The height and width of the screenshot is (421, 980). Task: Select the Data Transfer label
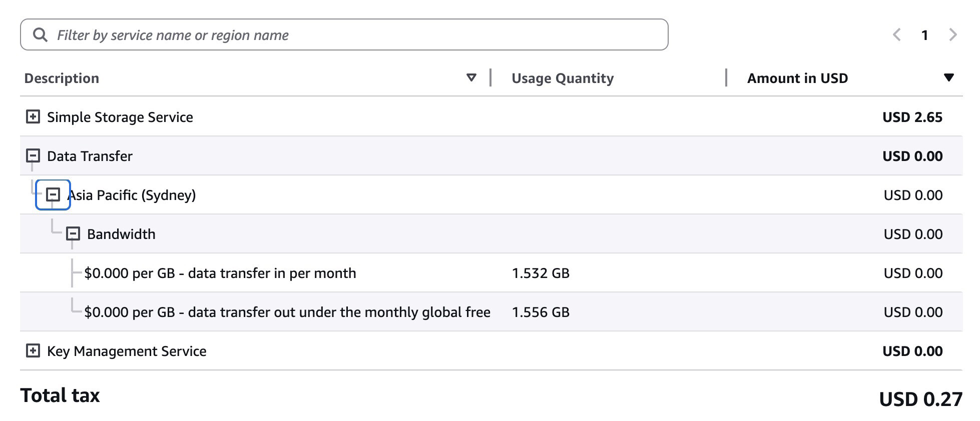(90, 156)
